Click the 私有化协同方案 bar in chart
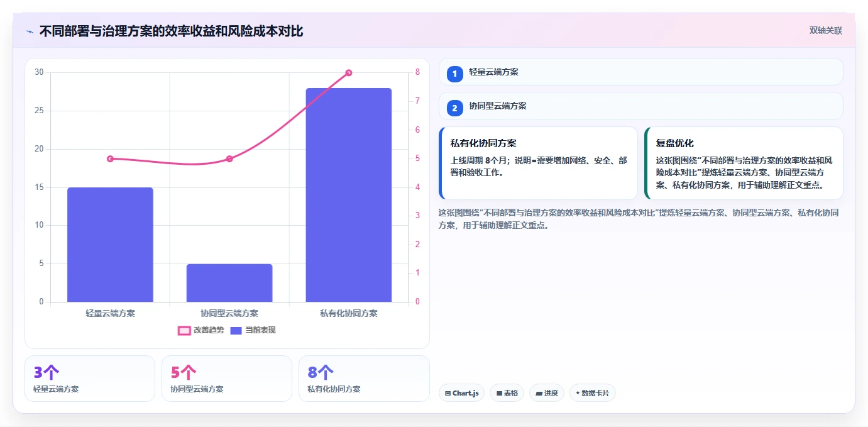The width and height of the screenshot is (868, 427). point(348,195)
